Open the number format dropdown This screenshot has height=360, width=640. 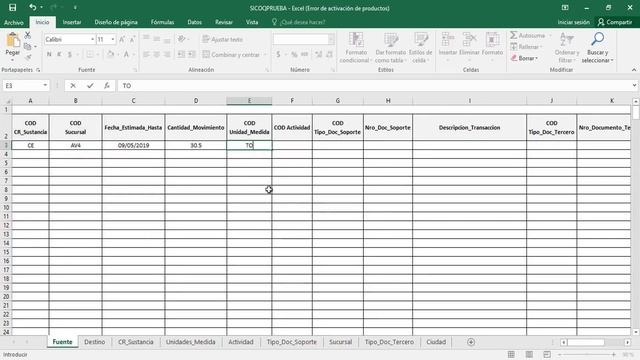point(331,39)
